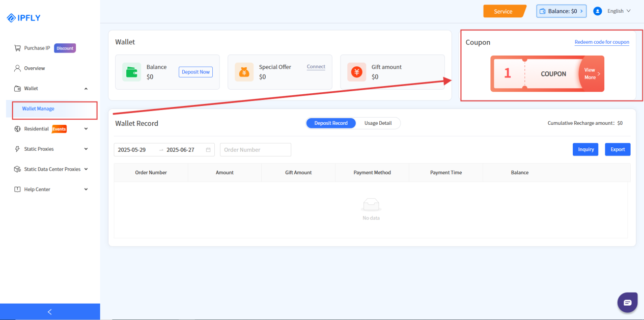Viewport: 644px width, 320px height.
Task: Click the Overview person icon
Action: pos(17,68)
